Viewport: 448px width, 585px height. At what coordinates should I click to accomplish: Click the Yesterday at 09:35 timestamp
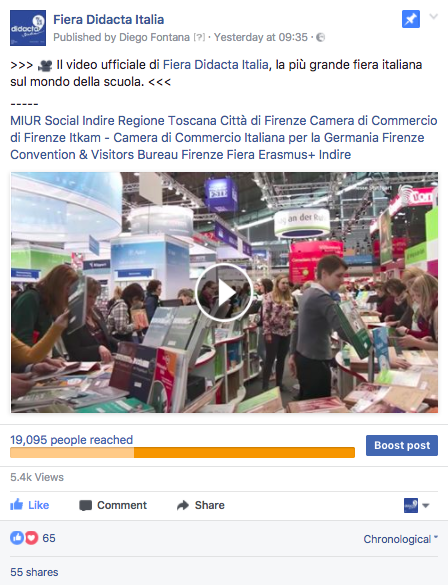261,37
